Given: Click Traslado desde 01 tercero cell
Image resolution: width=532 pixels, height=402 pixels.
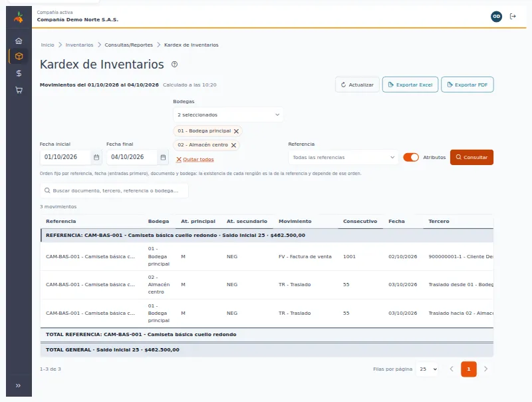Looking at the screenshot, I should pos(461,284).
